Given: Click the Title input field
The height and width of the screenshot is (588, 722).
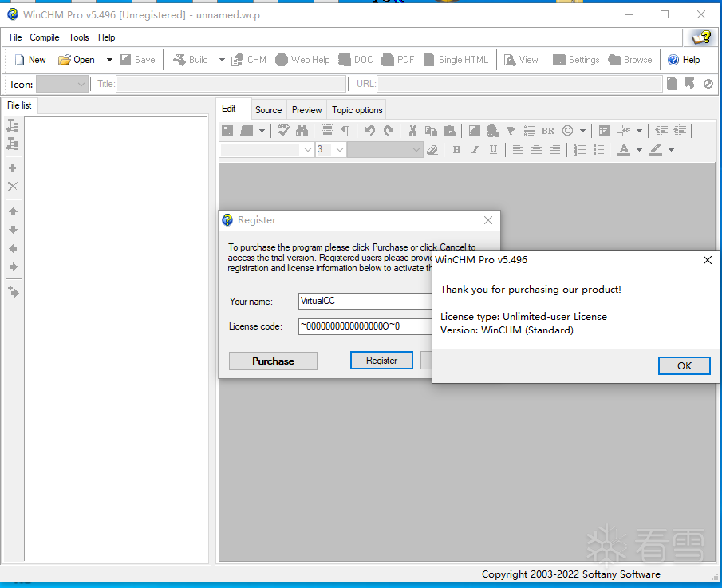Looking at the screenshot, I should [231, 84].
